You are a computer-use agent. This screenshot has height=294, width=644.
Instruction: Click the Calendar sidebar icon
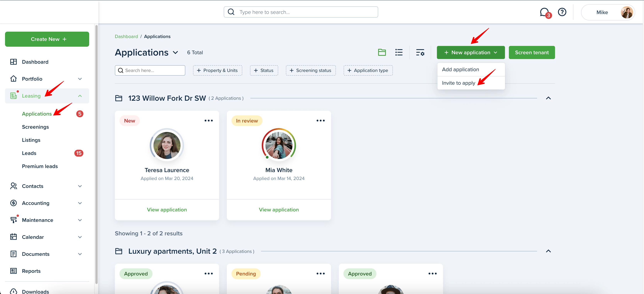pos(14,237)
